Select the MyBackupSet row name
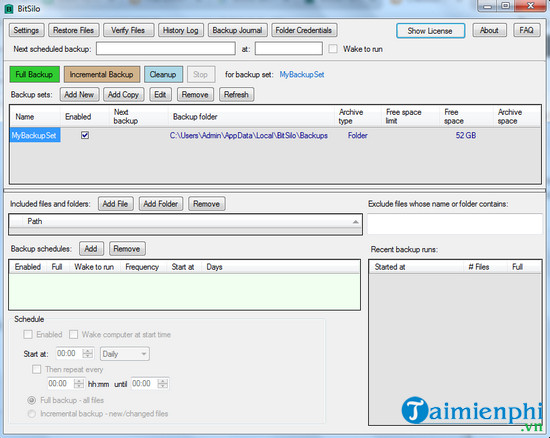Image resolution: width=550 pixels, height=438 pixels. (34, 135)
